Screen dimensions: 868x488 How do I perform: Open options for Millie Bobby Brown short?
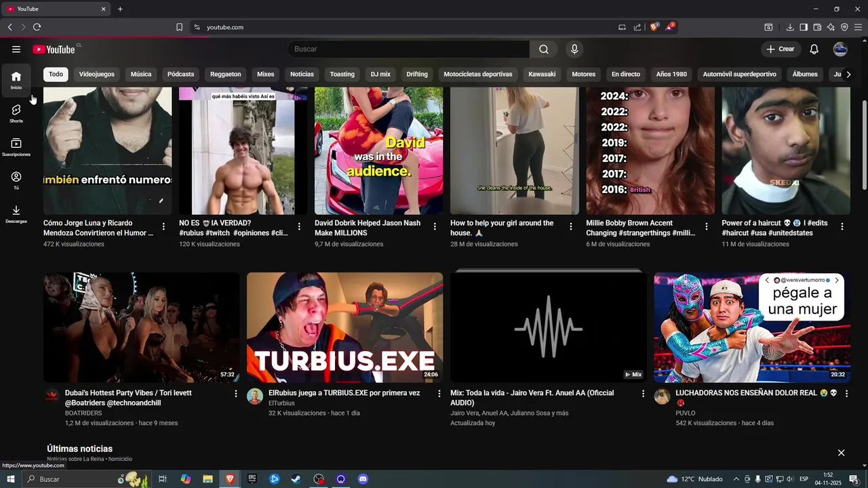pyautogui.click(x=706, y=226)
